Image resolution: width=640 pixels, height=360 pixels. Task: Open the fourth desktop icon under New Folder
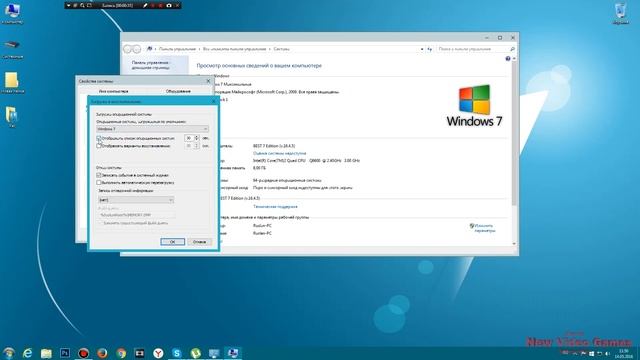pyautogui.click(x=12, y=117)
